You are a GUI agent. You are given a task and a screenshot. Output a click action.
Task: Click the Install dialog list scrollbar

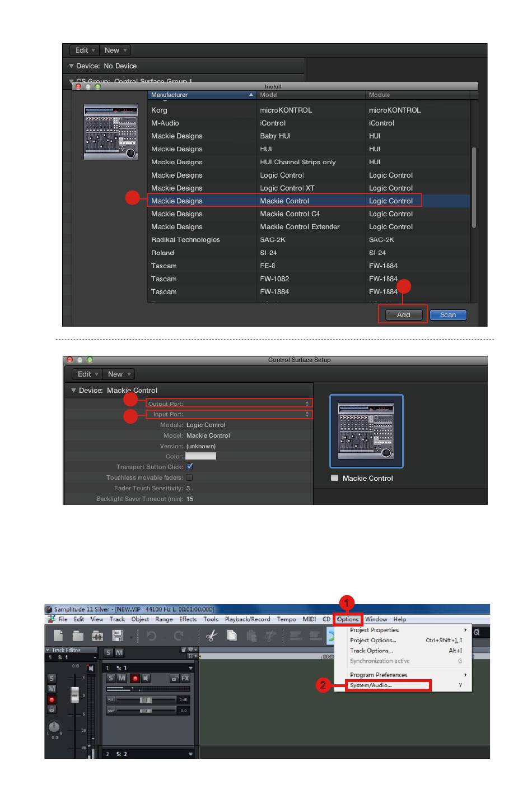[x=474, y=188]
